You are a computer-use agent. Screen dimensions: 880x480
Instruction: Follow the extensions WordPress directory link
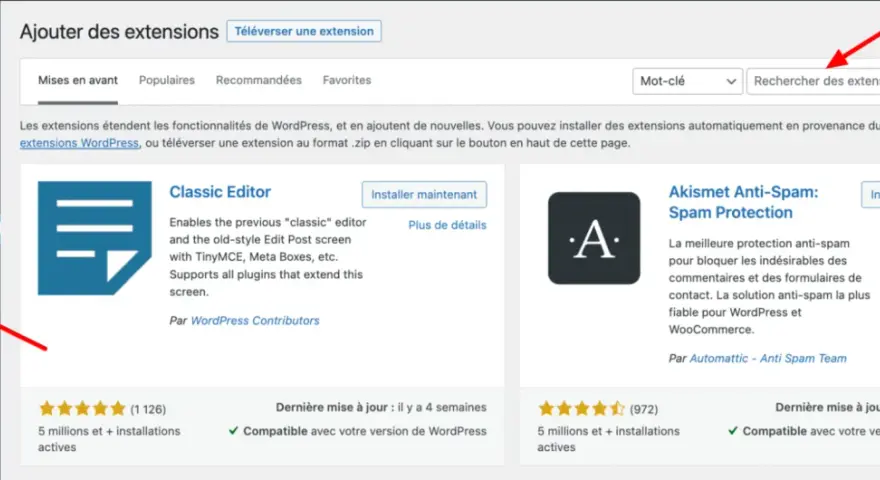79,143
